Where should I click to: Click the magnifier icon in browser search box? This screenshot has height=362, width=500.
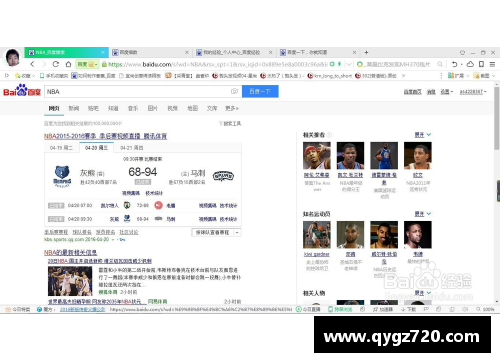point(440,64)
